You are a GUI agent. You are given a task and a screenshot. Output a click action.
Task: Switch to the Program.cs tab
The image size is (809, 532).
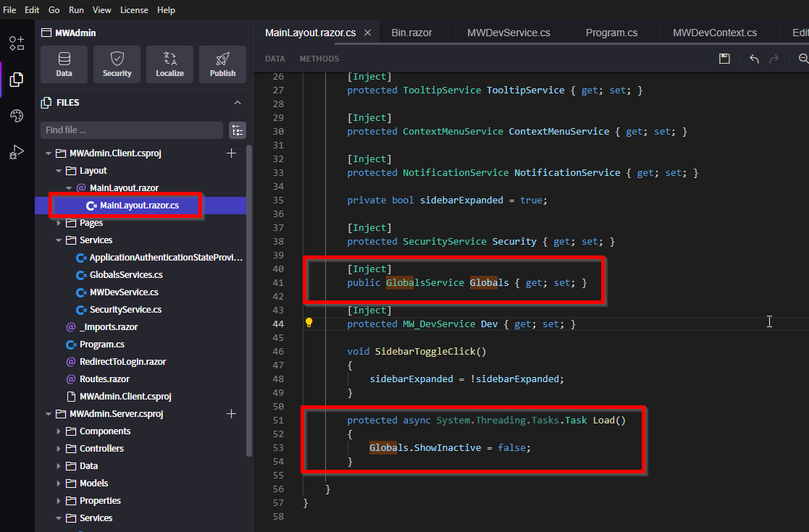tap(612, 32)
